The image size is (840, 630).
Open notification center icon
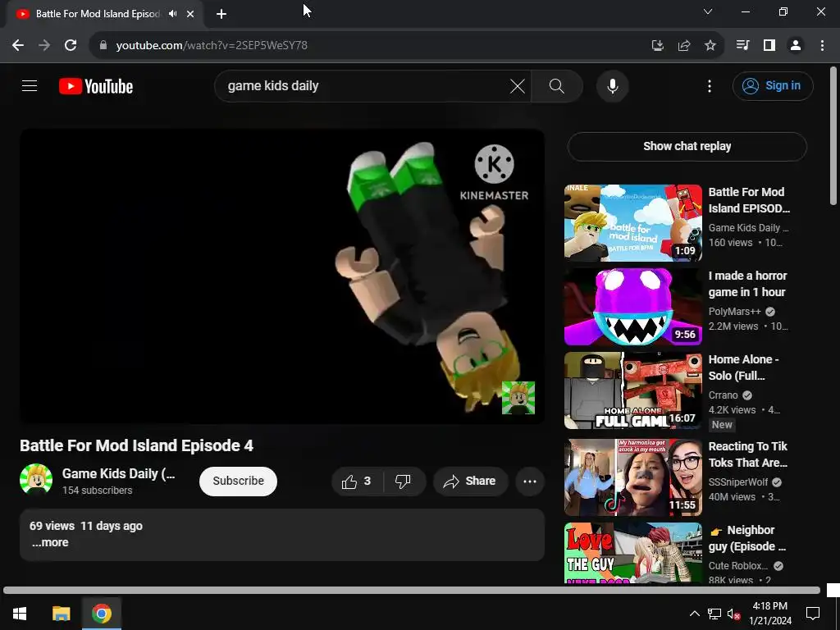pyautogui.click(x=813, y=614)
